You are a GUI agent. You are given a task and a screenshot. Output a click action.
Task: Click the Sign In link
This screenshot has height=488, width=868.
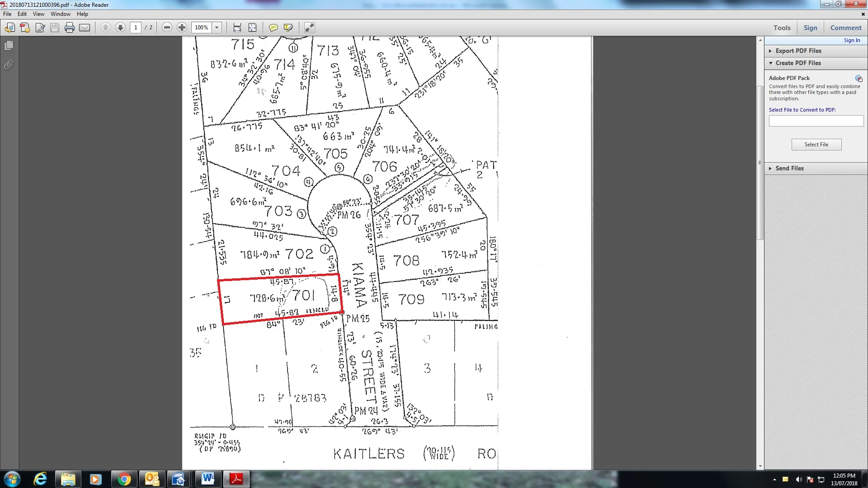tap(852, 41)
